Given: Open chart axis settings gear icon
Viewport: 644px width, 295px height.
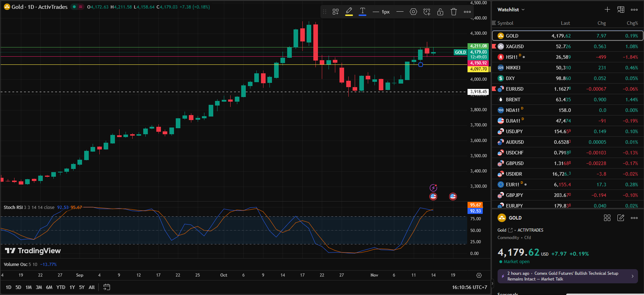Looking at the screenshot, I should [479, 275].
